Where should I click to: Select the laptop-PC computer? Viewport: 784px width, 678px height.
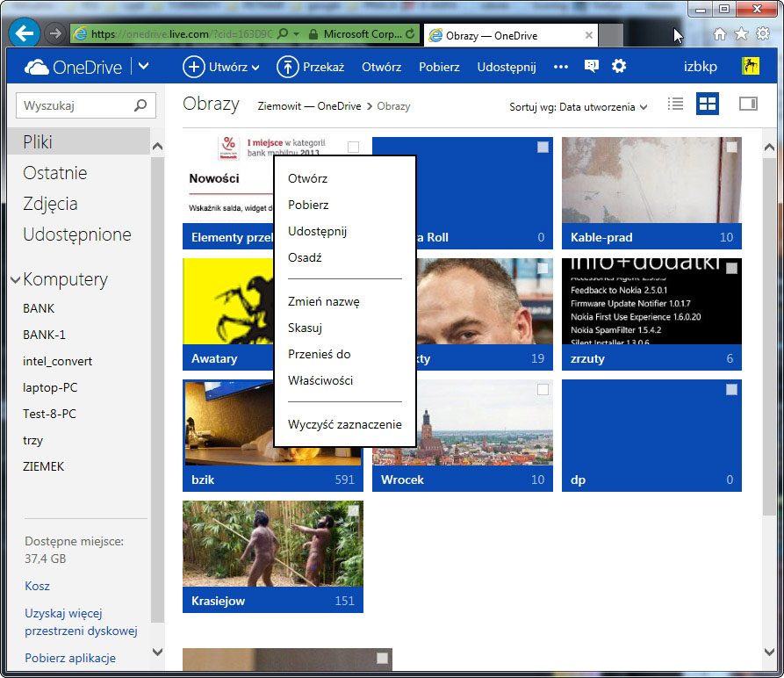pos(50,387)
